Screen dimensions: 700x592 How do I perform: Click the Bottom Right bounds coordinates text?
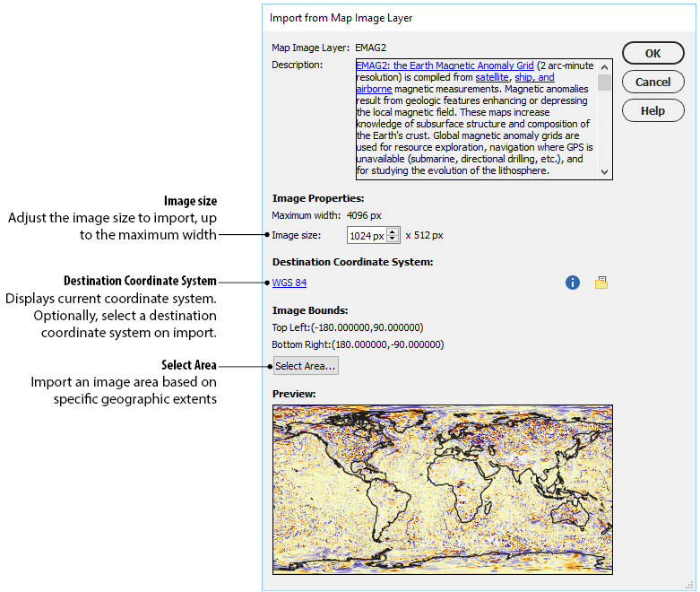(358, 344)
